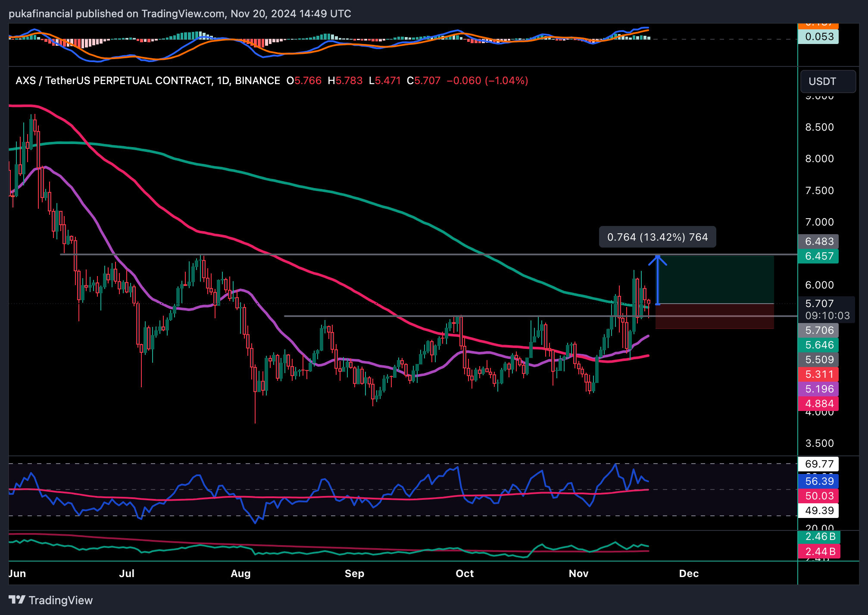Click the RSI upper band label 69.77
The height and width of the screenshot is (615, 868).
(x=818, y=464)
